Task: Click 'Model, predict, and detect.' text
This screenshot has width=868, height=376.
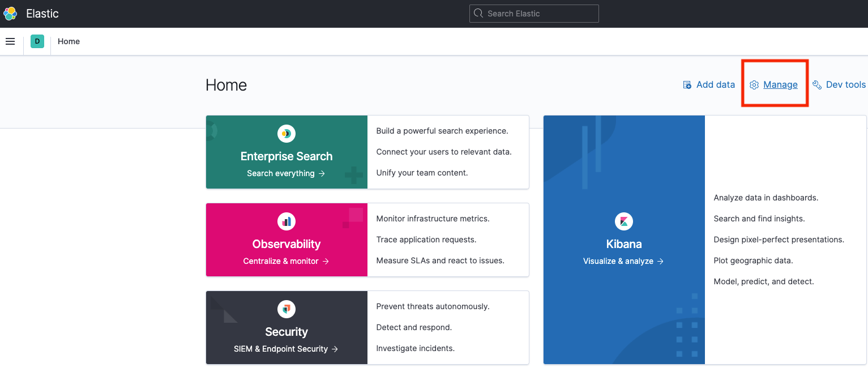Action: pos(764,281)
